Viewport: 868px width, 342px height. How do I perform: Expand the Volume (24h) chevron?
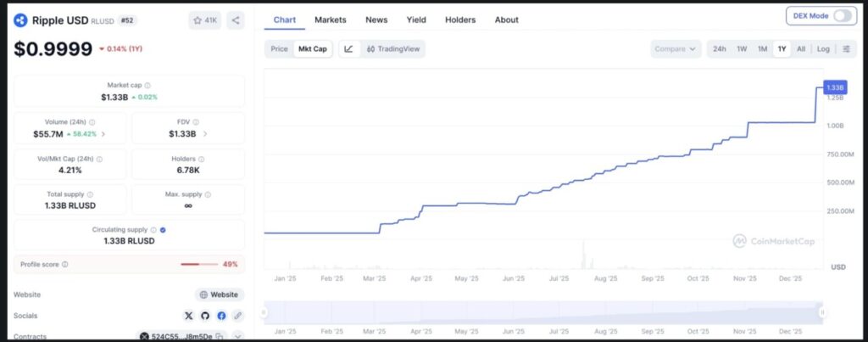coord(103,134)
